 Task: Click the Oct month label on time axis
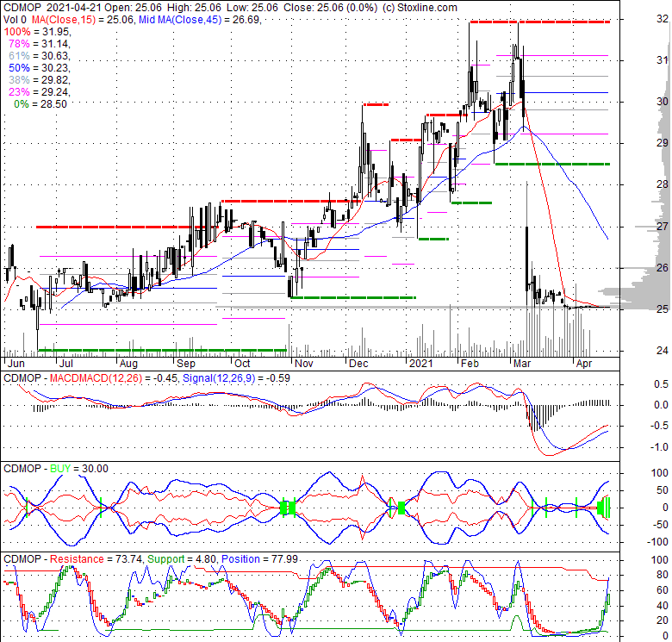242,364
